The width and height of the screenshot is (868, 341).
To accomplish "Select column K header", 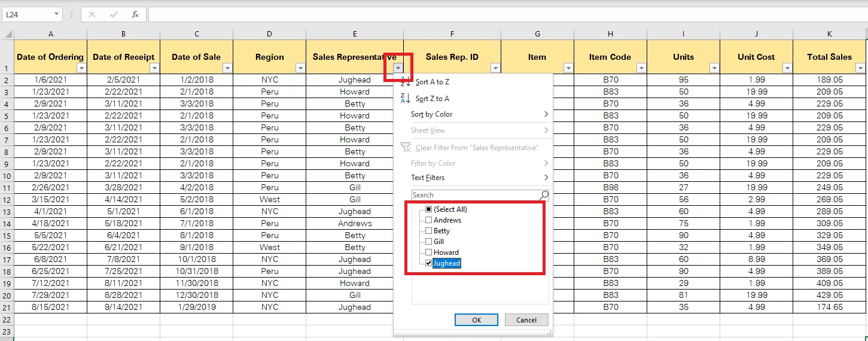I will click(830, 34).
